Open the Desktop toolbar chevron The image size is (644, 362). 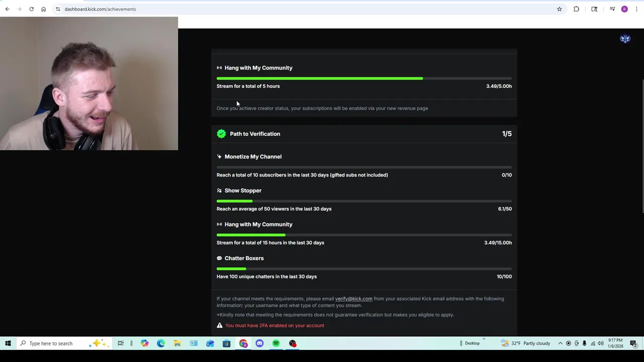coord(484,339)
